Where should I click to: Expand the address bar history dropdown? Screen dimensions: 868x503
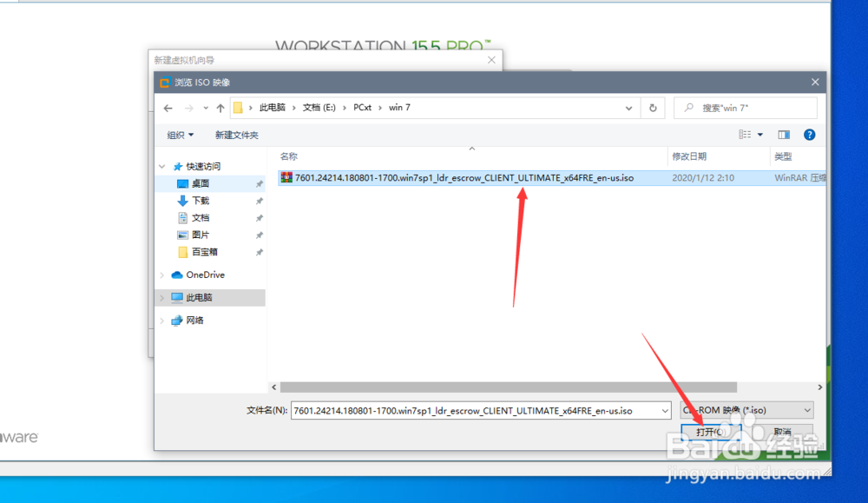[628, 108]
